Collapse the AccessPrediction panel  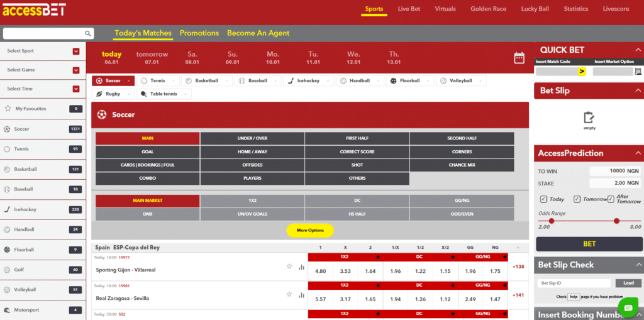pyautogui.click(x=638, y=153)
